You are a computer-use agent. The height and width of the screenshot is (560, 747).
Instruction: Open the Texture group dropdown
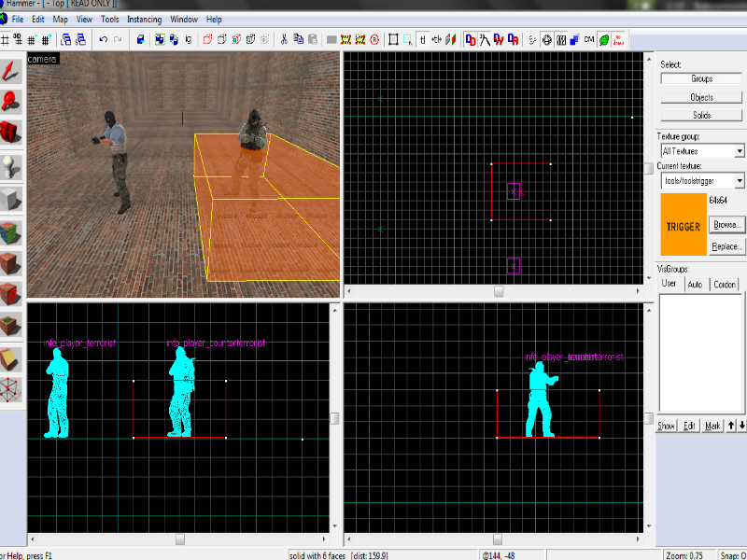pyautogui.click(x=740, y=151)
